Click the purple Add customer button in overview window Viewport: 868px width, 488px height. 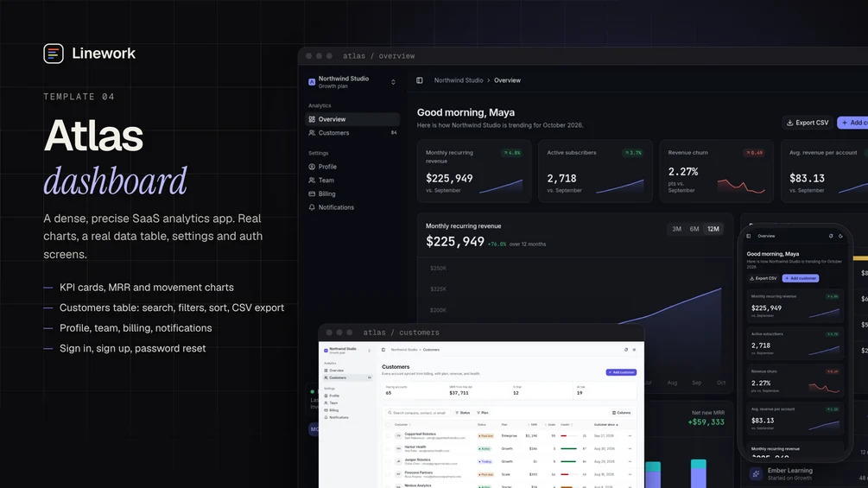click(853, 123)
